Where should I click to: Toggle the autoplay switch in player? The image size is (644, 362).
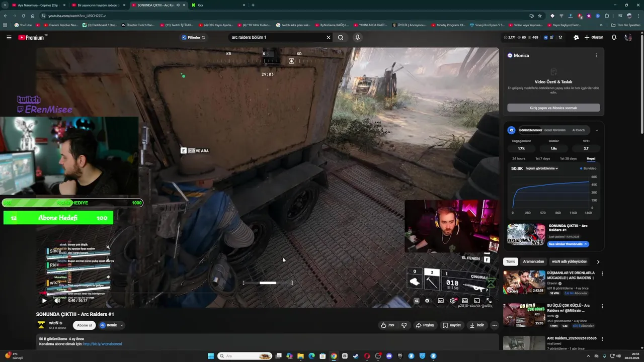[x=428, y=301]
